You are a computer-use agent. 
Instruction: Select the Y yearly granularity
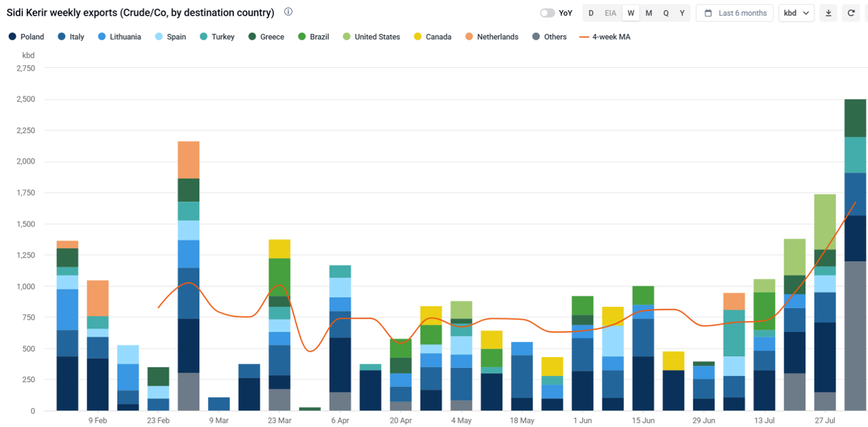click(682, 13)
